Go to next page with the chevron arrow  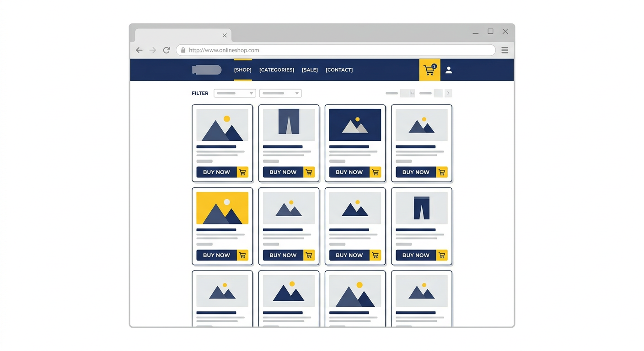[448, 93]
